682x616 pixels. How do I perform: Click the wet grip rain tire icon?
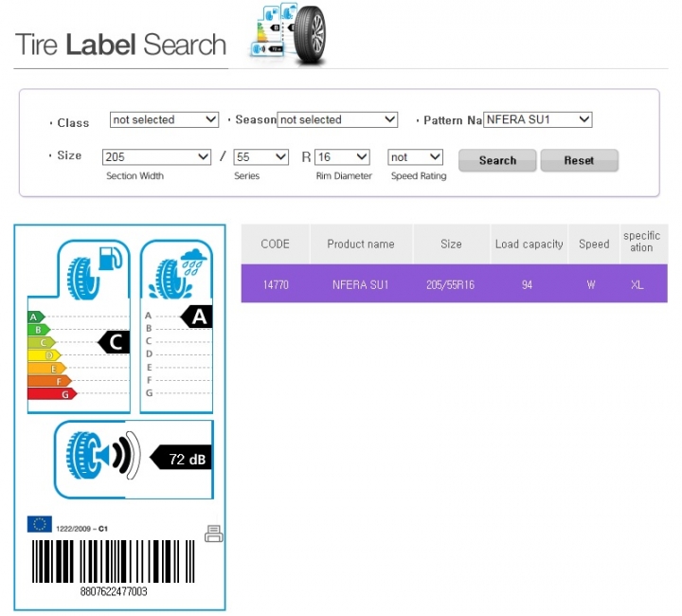177,274
